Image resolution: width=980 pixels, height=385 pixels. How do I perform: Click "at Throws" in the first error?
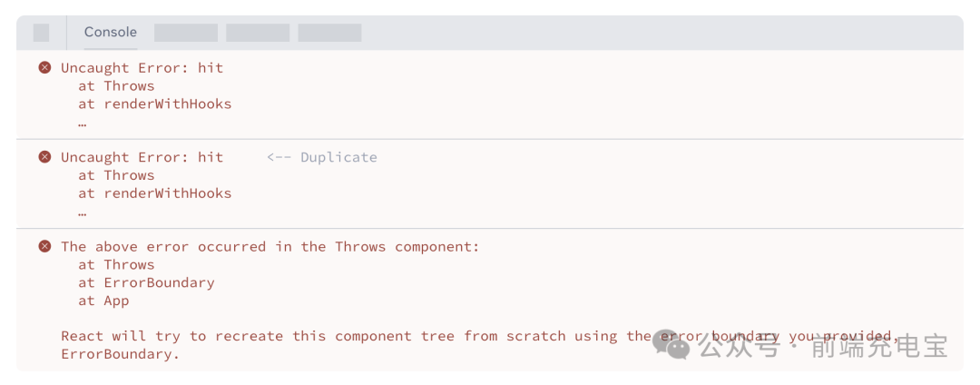coord(116,85)
